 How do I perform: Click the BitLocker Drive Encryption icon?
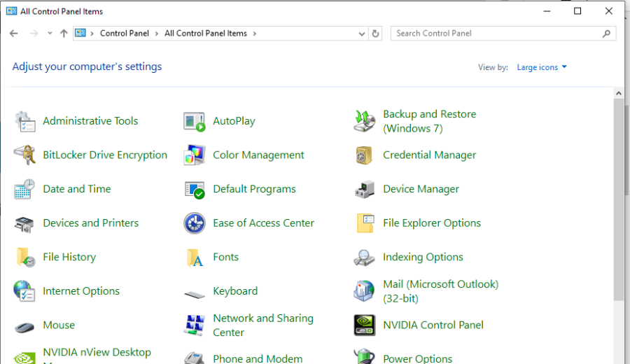click(25, 155)
